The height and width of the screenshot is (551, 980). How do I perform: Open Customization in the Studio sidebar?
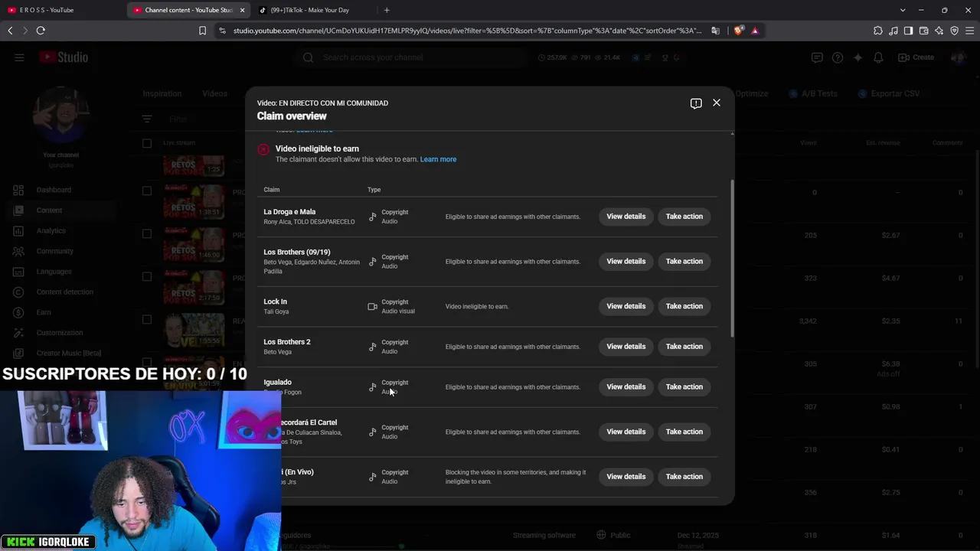click(x=58, y=333)
